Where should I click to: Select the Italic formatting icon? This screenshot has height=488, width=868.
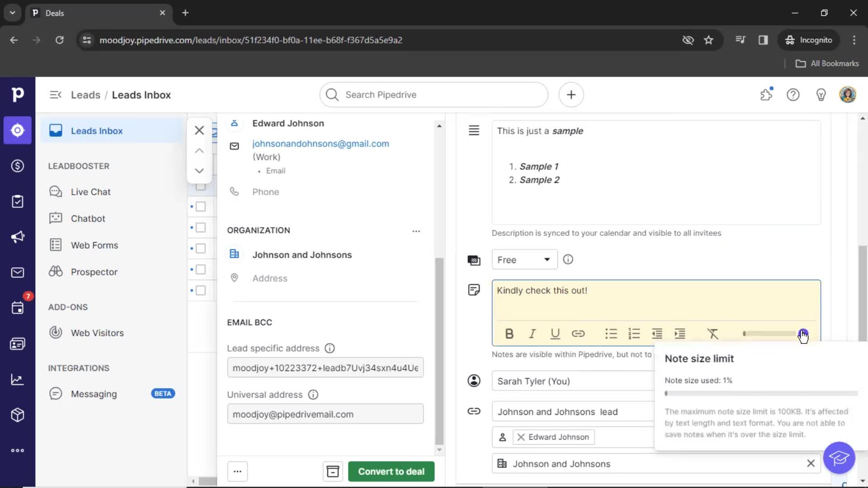533,333
